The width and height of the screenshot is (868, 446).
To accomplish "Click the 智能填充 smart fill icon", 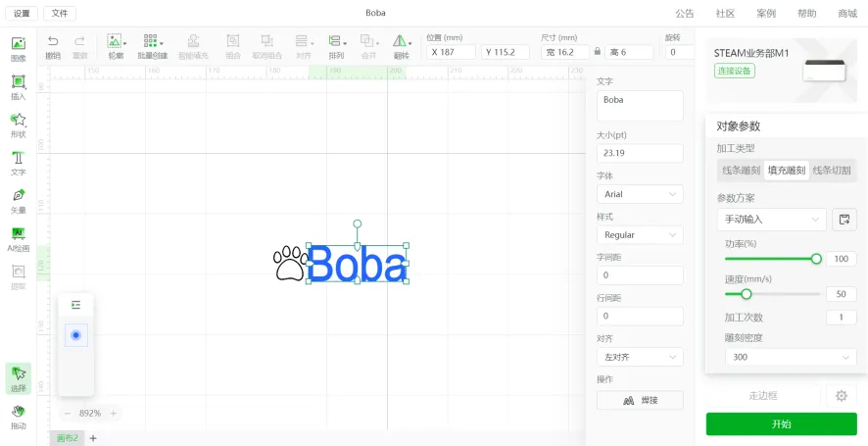I will [x=193, y=41].
